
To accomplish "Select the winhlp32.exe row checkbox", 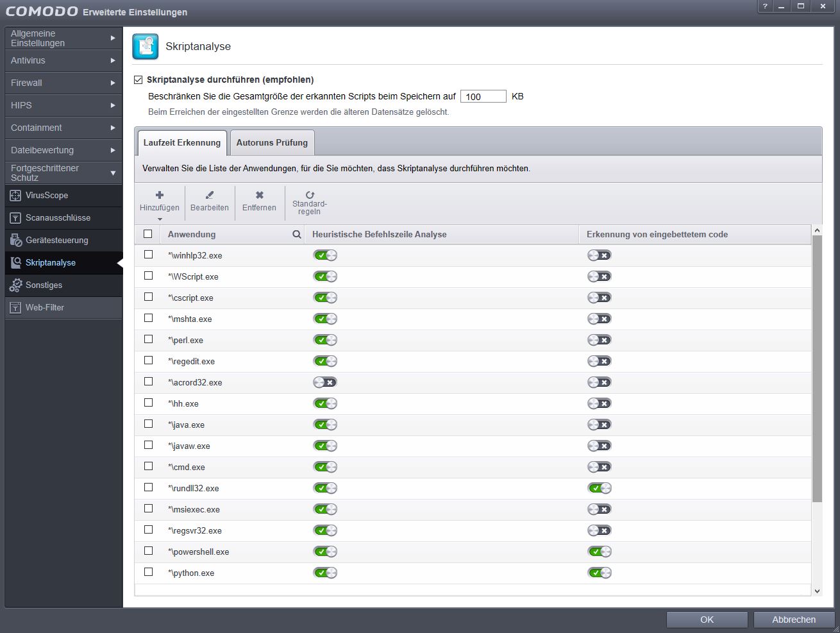I will pos(149,255).
